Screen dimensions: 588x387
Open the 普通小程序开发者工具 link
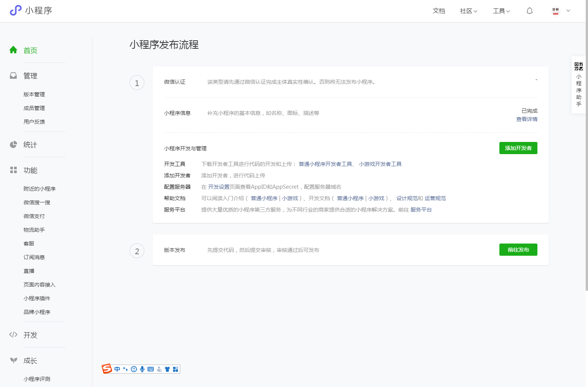[326, 164]
